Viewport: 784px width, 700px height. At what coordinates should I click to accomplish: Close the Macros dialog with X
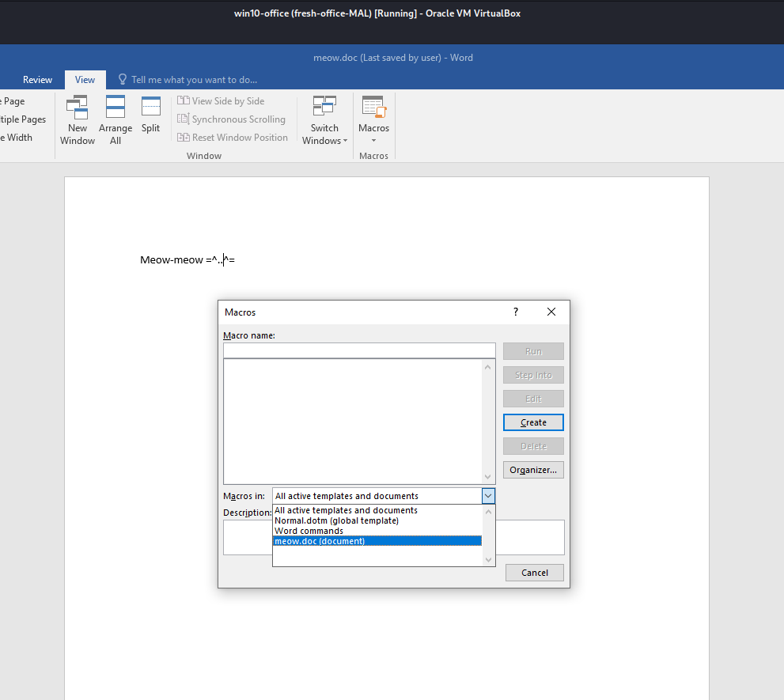pyautogui.click(x=551, y=312)
